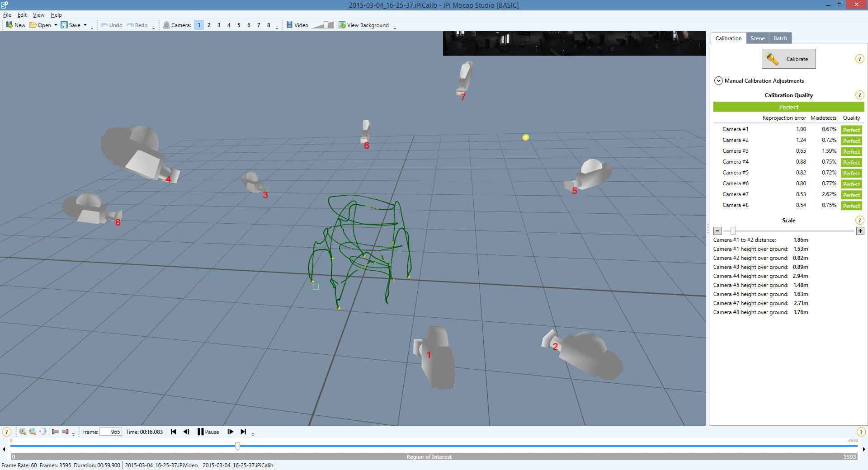Image resolution: width=868 pixels, height=470 pixels.
Task: Open the Save dropdown arrow
Action: 85,25
